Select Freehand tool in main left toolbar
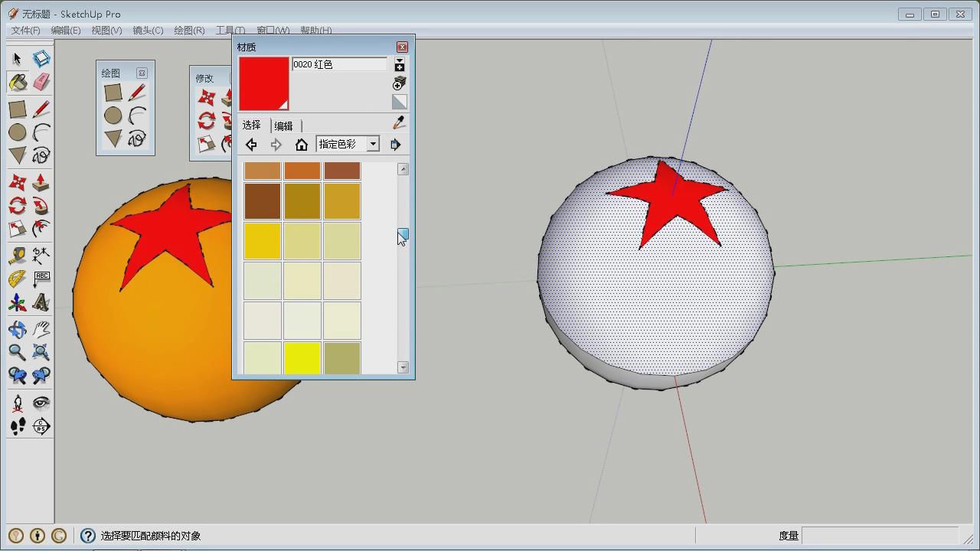 (41, 155)
